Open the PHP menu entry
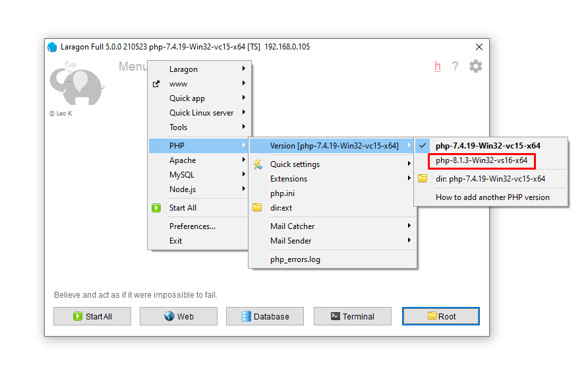The width and height of the screenshot is (588, 367). click(199, 146)
